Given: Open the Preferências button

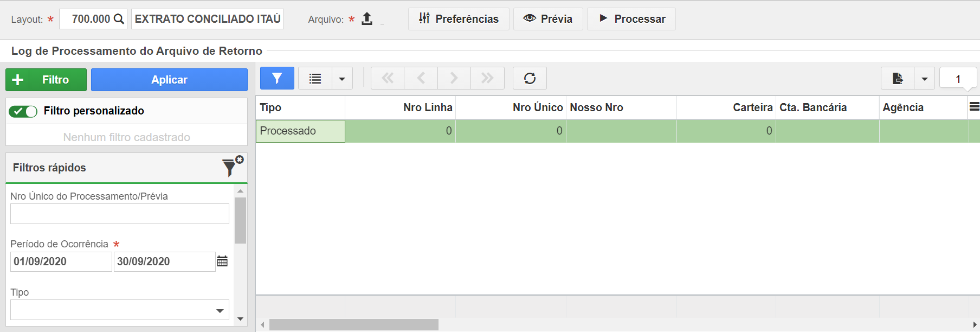Looking at the screenshot, I should (459, 19).
